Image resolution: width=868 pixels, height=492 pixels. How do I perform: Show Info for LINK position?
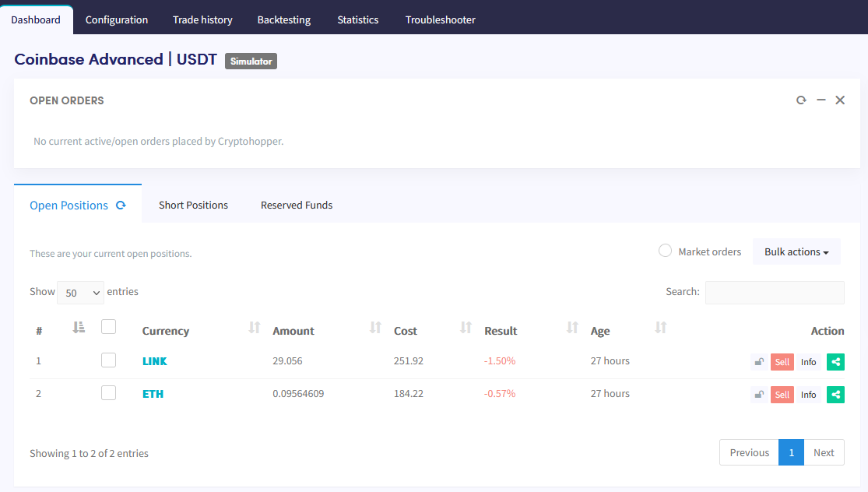[808, 362]
